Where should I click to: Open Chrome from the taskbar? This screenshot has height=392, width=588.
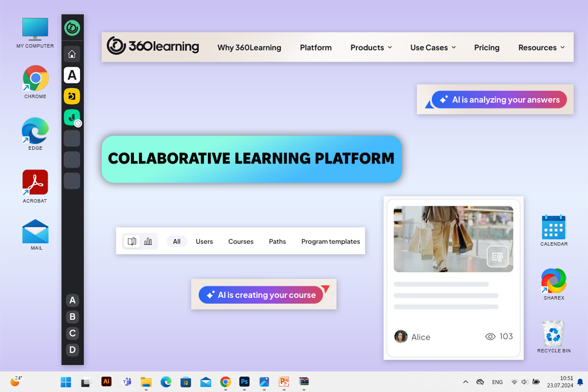pos(225,382)
